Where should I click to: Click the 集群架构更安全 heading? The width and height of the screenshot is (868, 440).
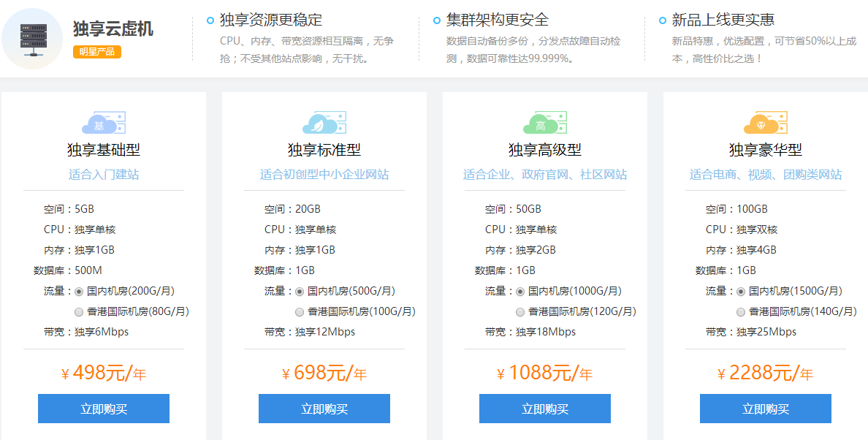[x=497, y=20]
